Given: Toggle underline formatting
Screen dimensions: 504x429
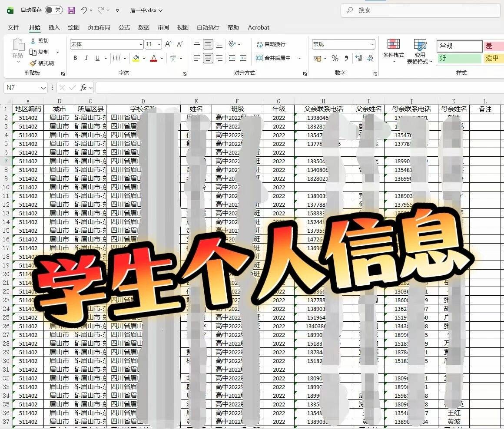Looking at the screenshot, I should 97,58.
